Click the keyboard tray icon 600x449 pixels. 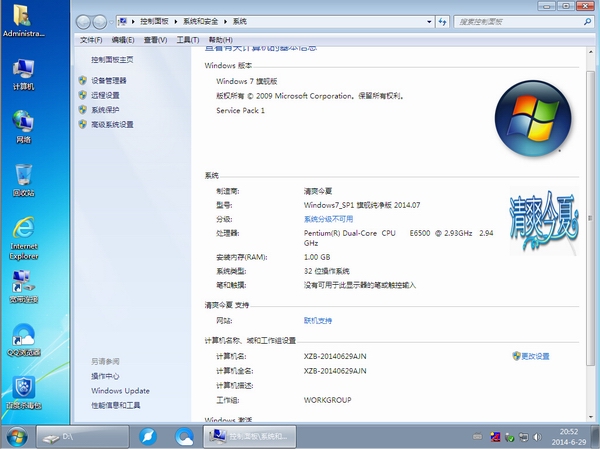point(478,436)
